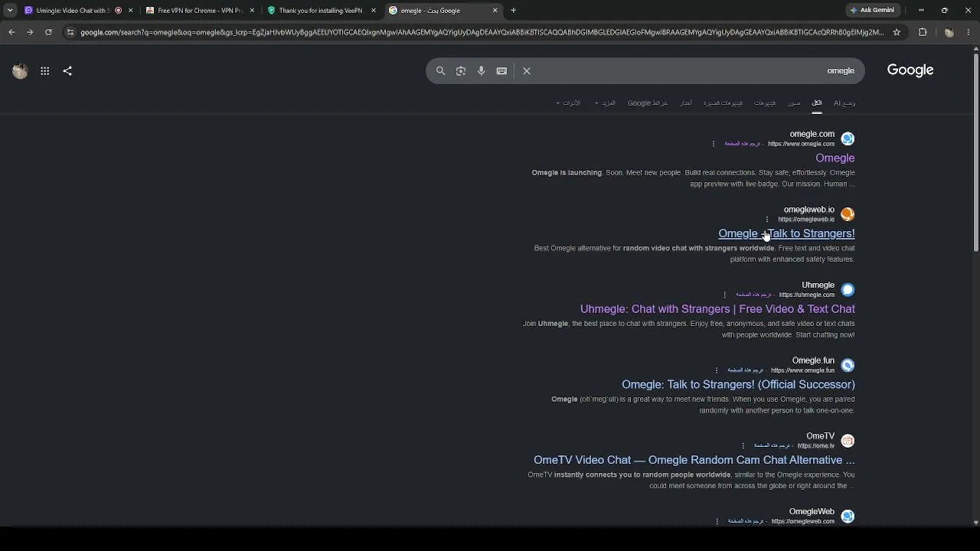Open options for the OmeTV result
The width and height of the screenshot is (980, 551).
point(743,446)
